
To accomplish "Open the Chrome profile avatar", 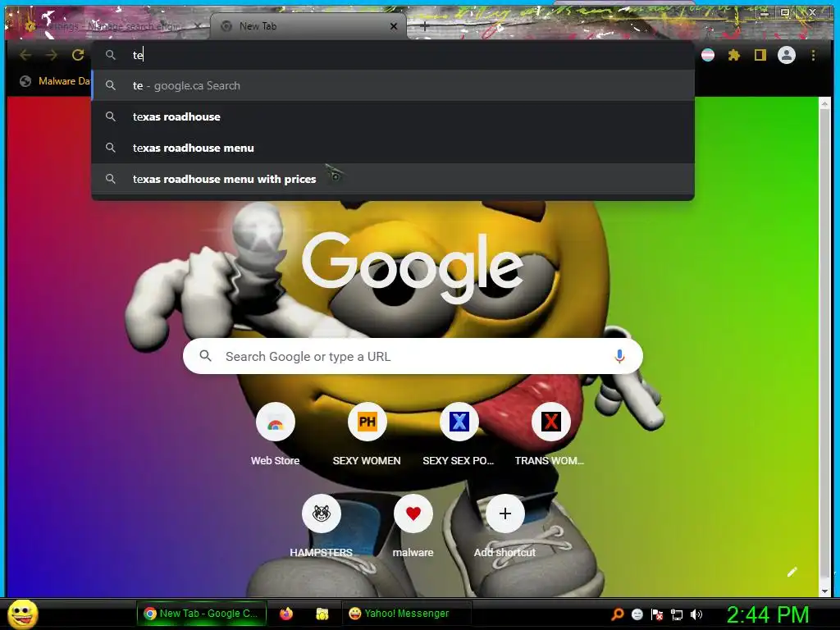I will (x=787, y=55).
